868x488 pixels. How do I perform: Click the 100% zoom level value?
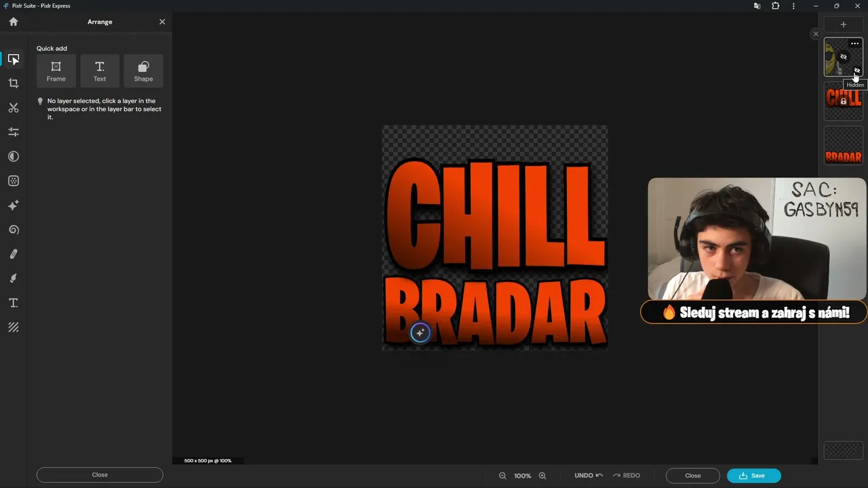pos(522,476)
